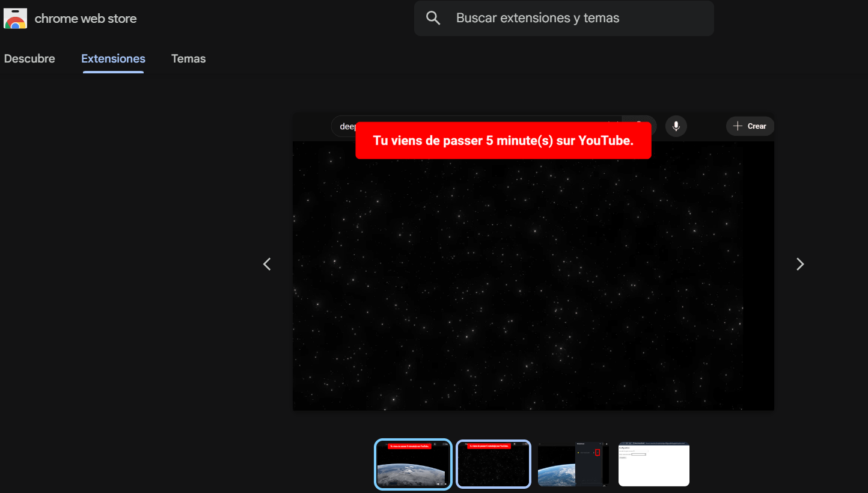Click the large starfield screenshot preview
Image resolution: width=868 pixels, height=493 pixels.
click(x=533, y=262)
